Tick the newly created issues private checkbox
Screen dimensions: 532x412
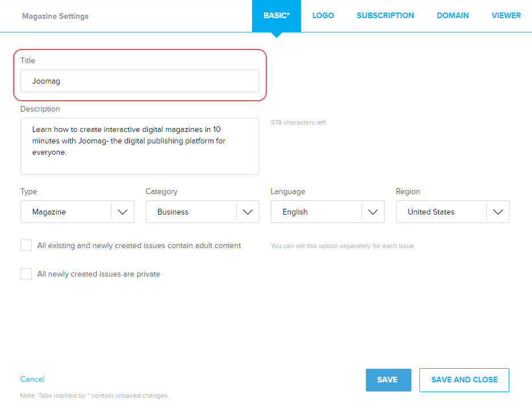26,274
